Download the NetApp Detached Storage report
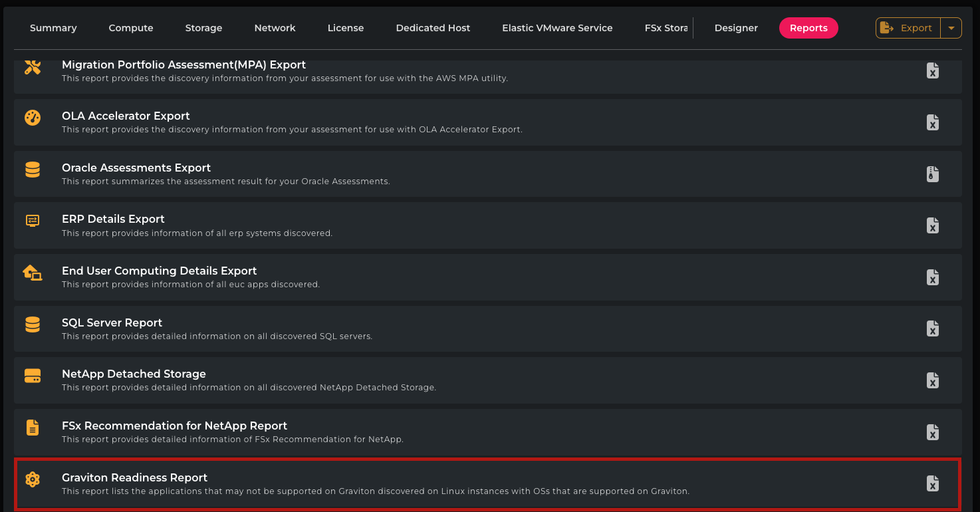Image resolution: width=980 pixels, height=512 pixels. coord(933,380)
